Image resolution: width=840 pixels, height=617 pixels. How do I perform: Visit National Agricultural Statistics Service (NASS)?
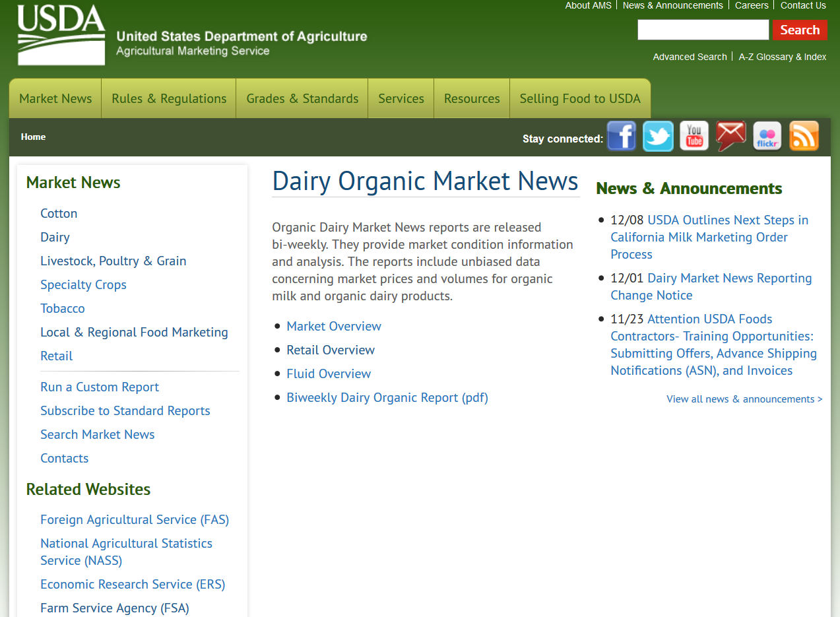(126, 552)
